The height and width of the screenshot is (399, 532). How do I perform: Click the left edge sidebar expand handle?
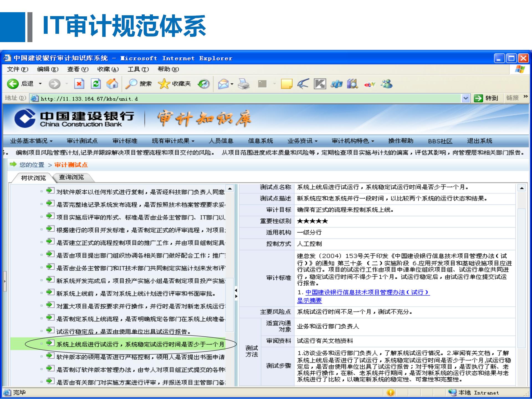4,281
